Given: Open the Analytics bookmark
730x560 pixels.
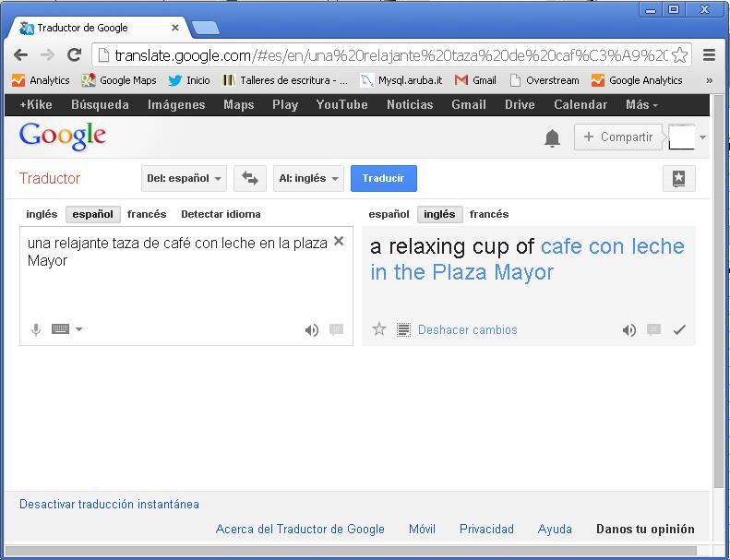Looking at the screenshot, I should [x=41, y=80].
